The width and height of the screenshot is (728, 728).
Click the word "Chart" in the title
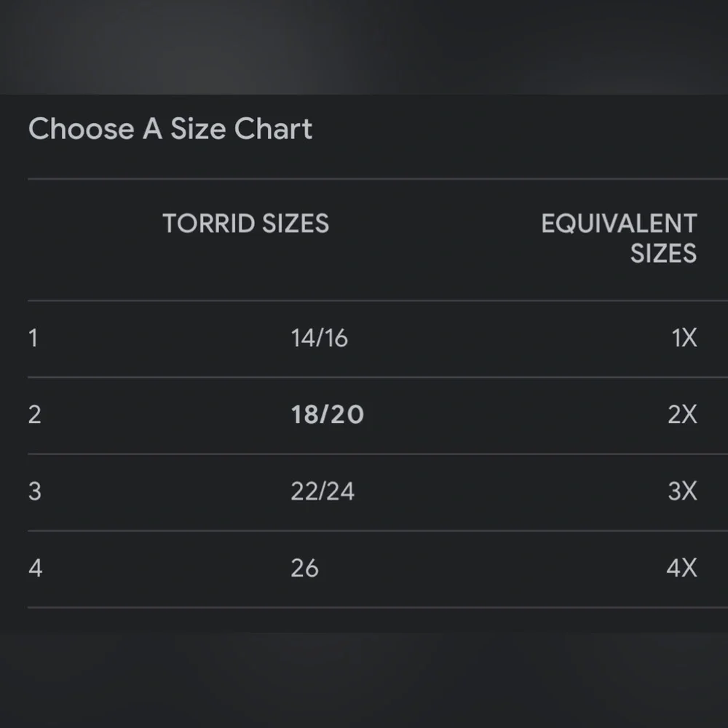pos(273,129)
